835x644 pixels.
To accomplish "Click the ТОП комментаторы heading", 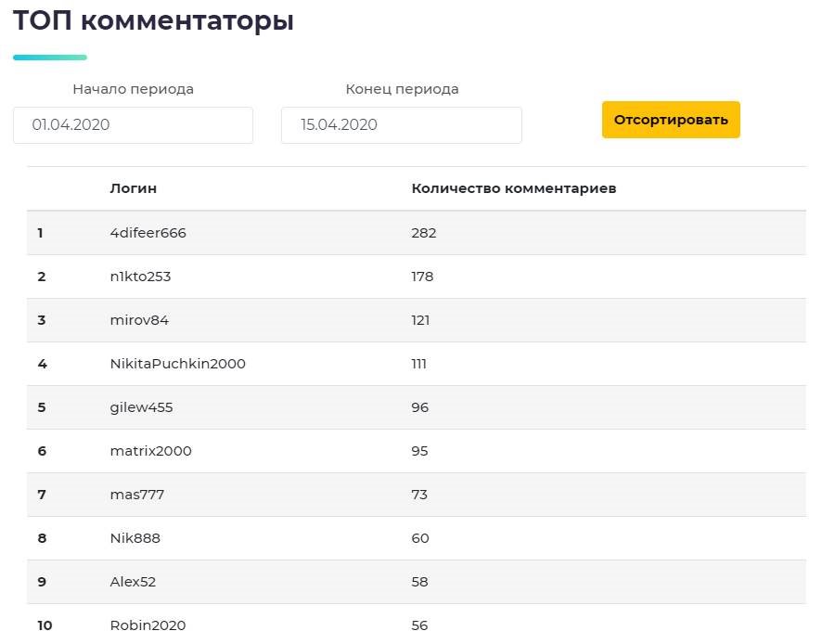I will click(x=153, y=20).
